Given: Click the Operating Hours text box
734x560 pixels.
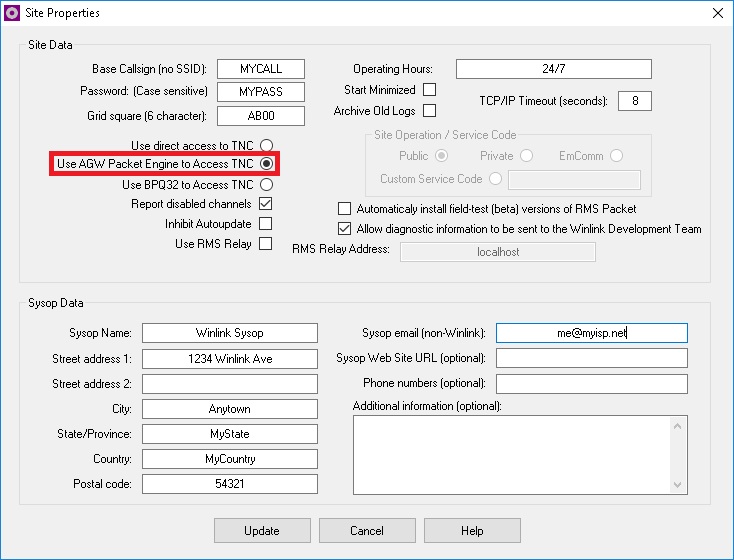Looking at the screenshot, I should click(553, 69).
